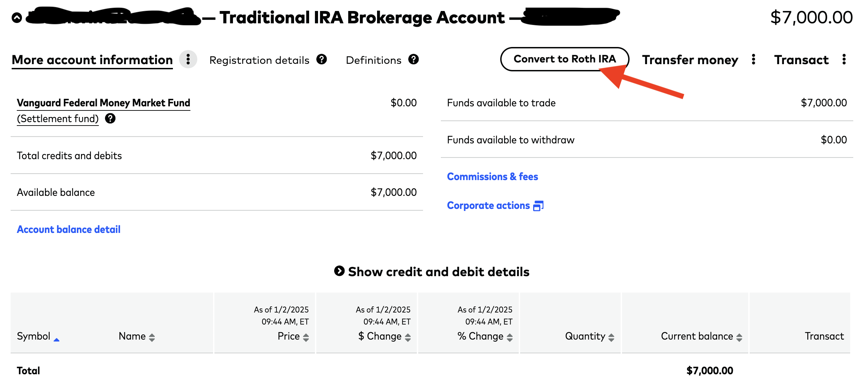Collapse the account with the top-left chevron
868x389 pixels.
[x=17, y=17]
